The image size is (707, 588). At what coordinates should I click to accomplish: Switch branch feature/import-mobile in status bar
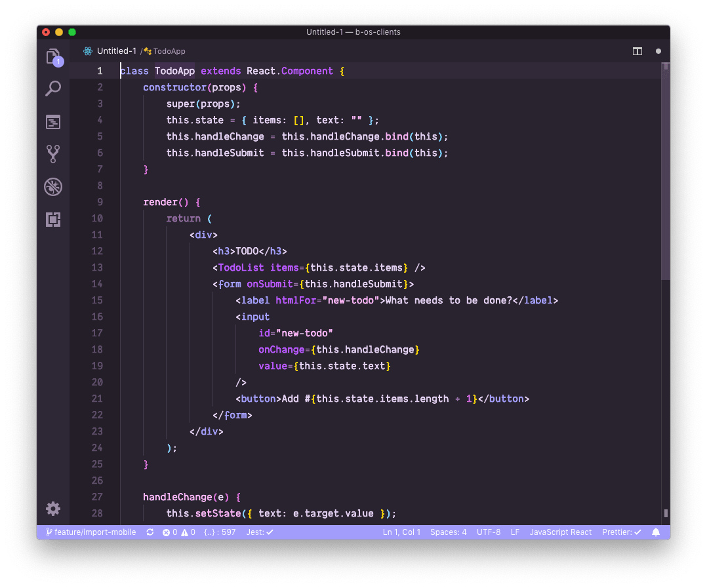point(91,532)
